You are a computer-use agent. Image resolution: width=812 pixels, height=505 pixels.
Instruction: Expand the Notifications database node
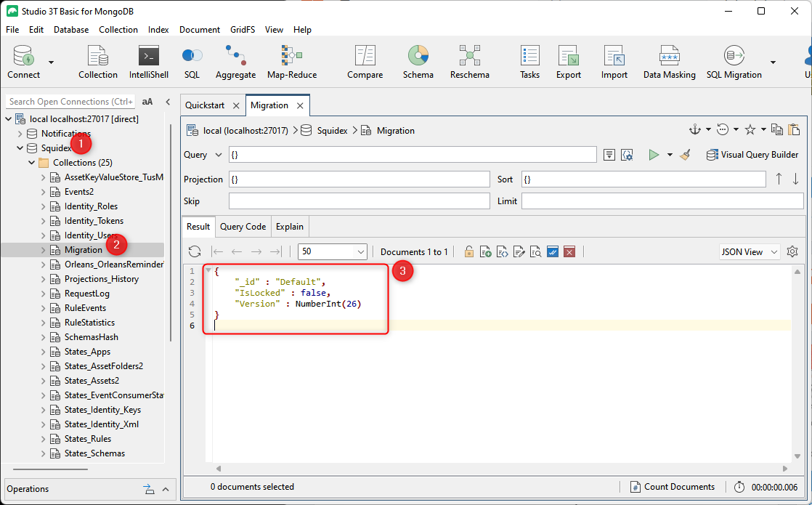pyautogui.click(x=20, y=134)
